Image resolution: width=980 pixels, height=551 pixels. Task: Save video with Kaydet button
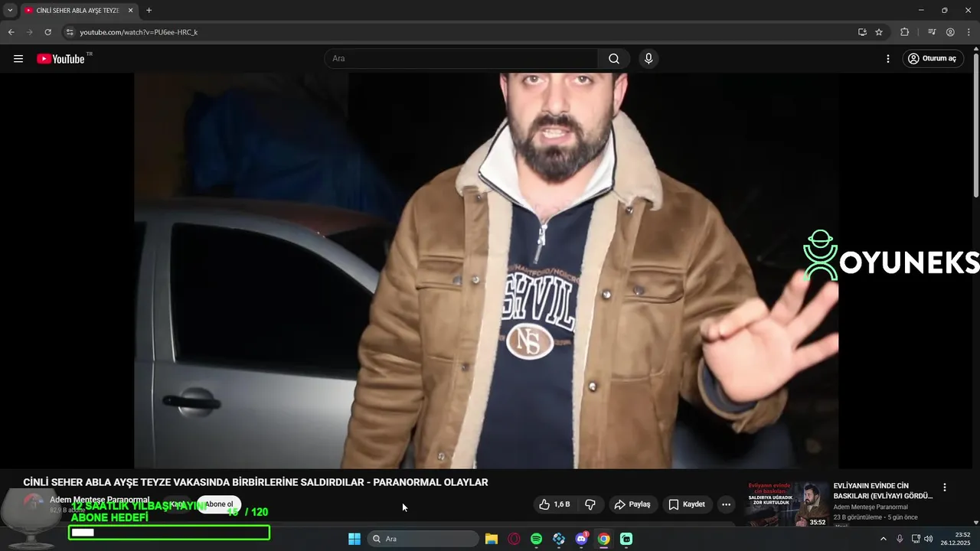click(x=687, y=504)
